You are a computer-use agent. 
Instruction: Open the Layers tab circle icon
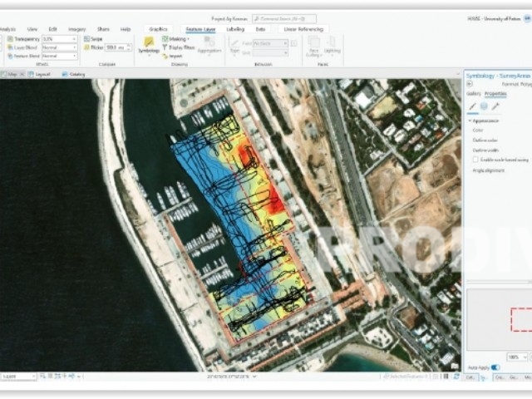[484, 106]
